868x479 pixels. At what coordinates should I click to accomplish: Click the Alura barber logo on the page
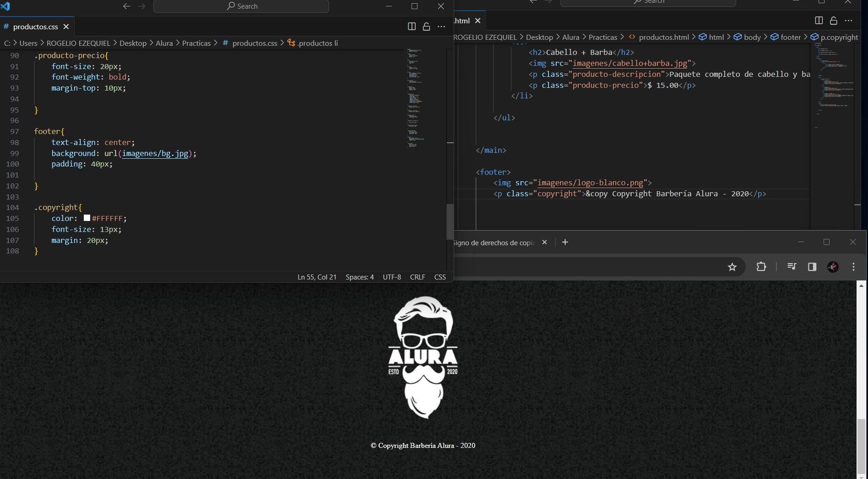pyautogui.click(x=423, y=357)
